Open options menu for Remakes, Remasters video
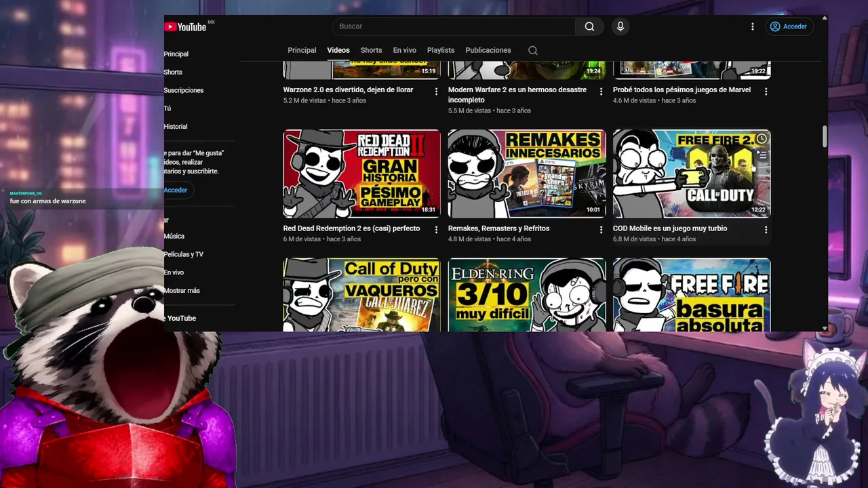The image size is (868, 488). [601, 230]
